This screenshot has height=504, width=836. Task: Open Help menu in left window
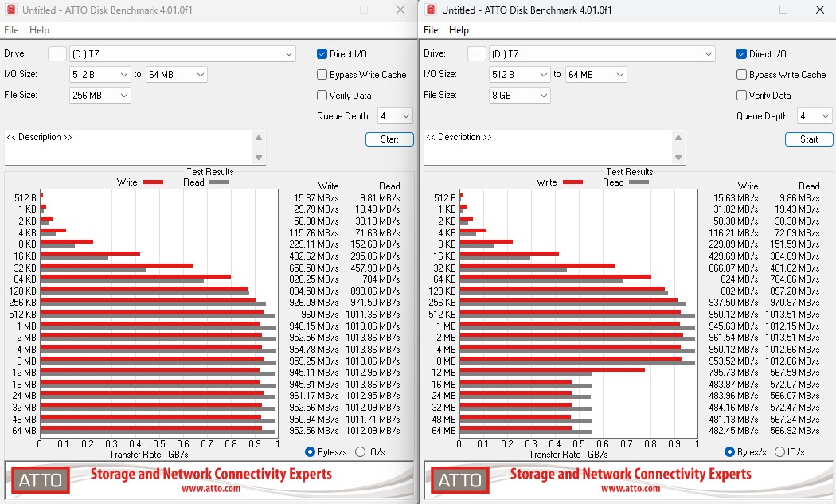[x=39, y=30]
